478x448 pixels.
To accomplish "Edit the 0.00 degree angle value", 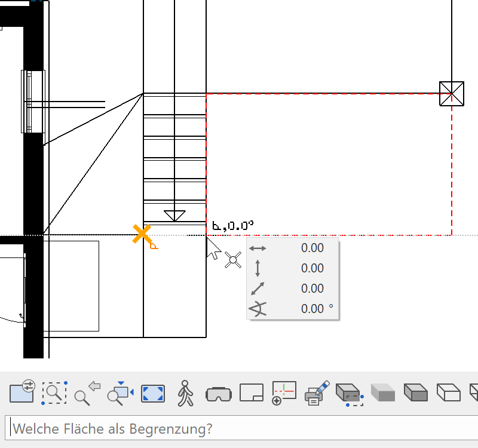I will (x=312, y=308).
